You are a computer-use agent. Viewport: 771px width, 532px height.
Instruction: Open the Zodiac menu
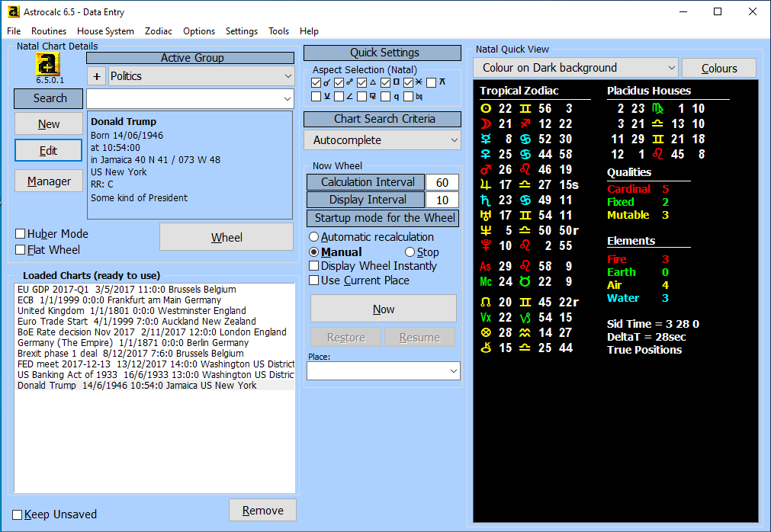click(x=159, y=31)
